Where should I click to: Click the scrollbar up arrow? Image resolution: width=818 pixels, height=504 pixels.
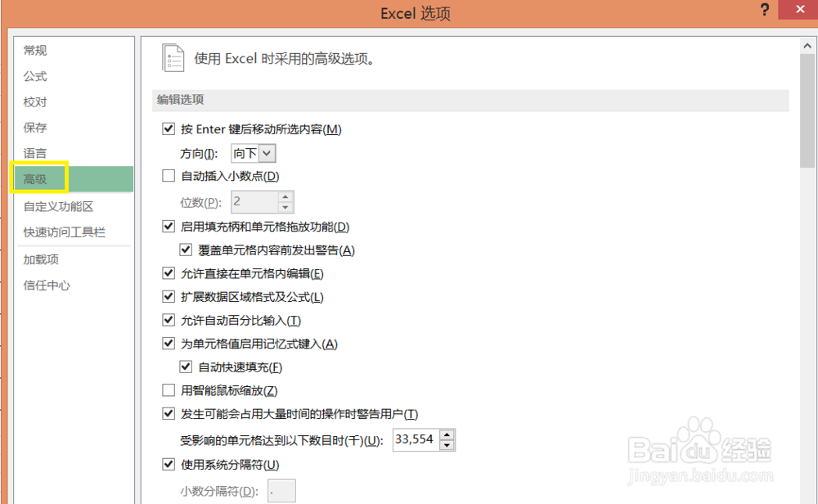pos(807,46)
